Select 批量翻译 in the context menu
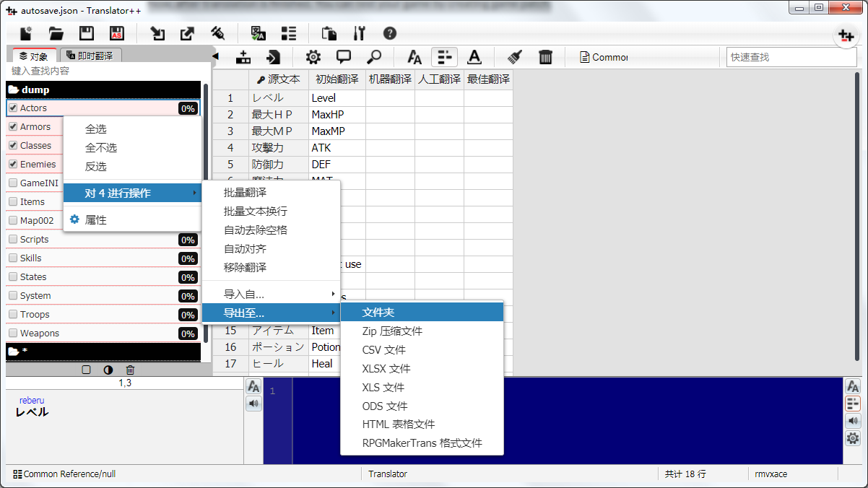This screenshot has width=868, height=488. (245, 193)
